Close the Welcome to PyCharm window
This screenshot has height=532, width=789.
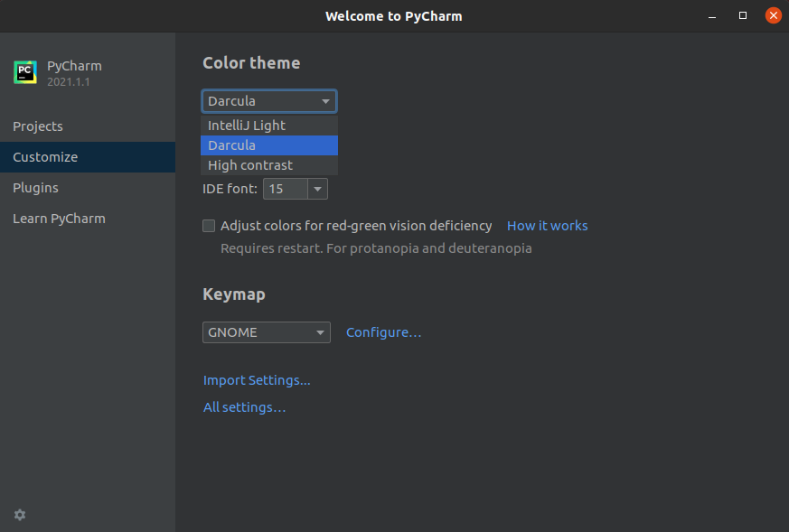click(x=774, y=15)
